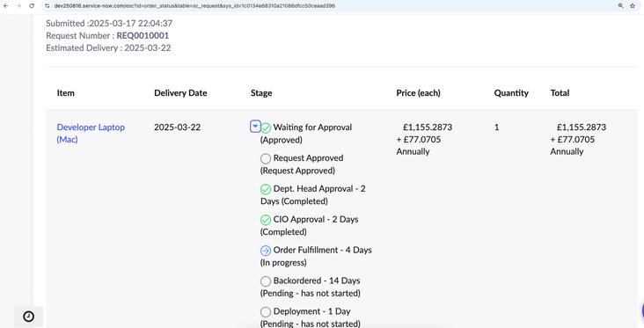Viewport: 644px width, 328px height.
Task: Click the empty circle for Request Approved
Action: pos(266,158)
